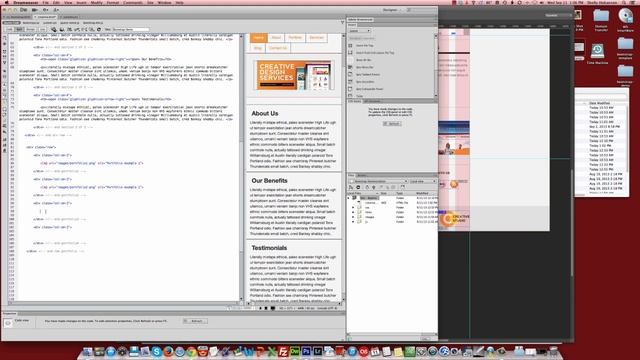
Task: Open Firefox from the Dock
Action: tap(168, 351)
